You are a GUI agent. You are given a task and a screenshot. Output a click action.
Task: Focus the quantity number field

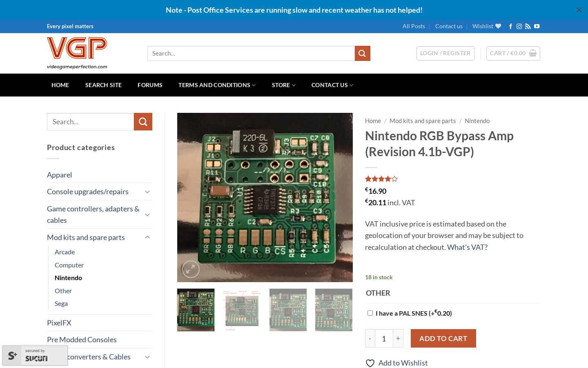click(x=384, y=339)
